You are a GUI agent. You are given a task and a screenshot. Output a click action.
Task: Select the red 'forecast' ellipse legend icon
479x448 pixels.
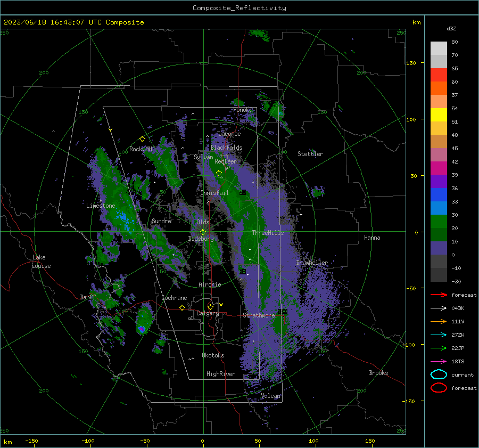point(439,388)
